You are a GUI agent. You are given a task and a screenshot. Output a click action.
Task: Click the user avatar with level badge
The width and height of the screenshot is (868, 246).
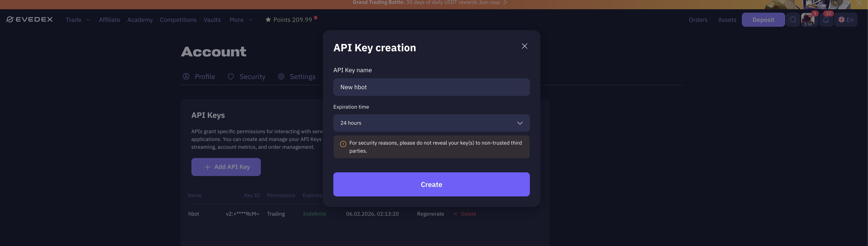pyautogui.click(x=808, y=20)
